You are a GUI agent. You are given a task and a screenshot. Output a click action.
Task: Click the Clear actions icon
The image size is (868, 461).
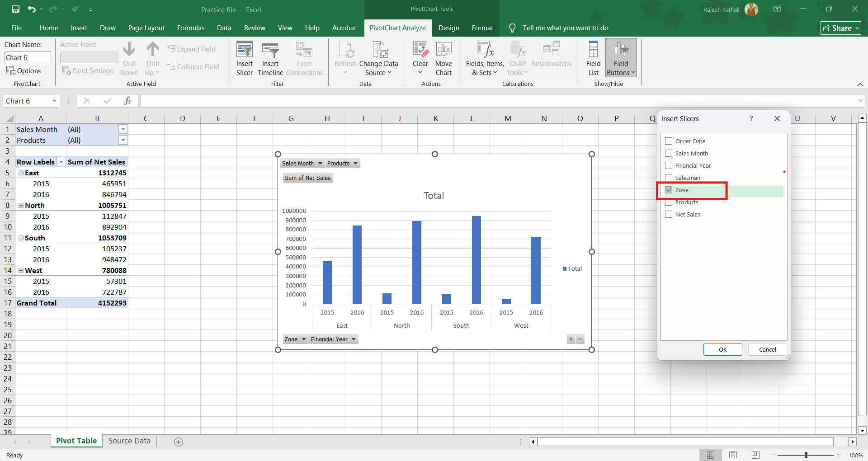click(420, 58)
